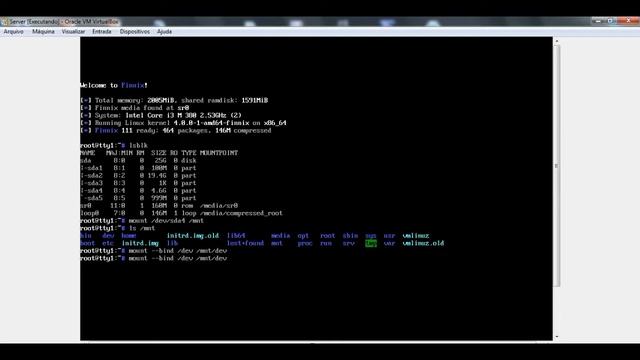Click 'initrd.img.old' in the listing

pos(193,236)
